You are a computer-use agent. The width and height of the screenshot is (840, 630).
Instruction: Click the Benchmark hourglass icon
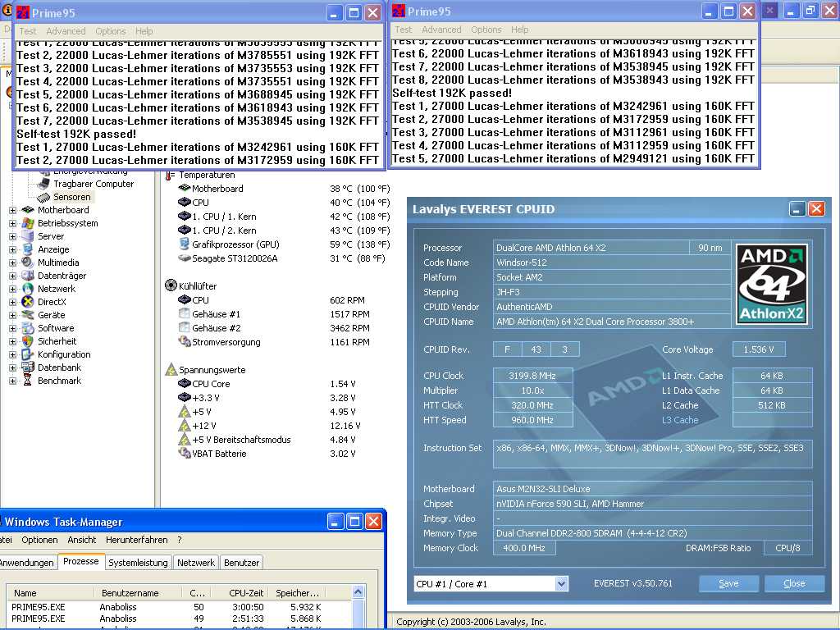coord(28,381)
